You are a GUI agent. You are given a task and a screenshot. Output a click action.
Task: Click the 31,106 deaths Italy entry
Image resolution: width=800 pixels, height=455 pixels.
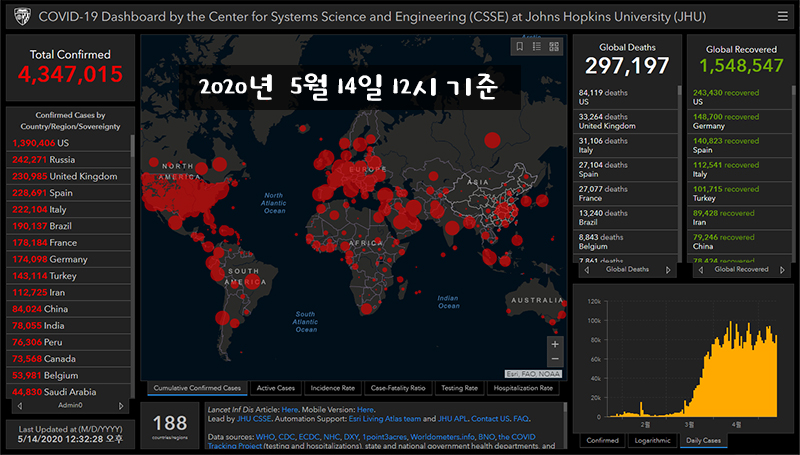626,145
